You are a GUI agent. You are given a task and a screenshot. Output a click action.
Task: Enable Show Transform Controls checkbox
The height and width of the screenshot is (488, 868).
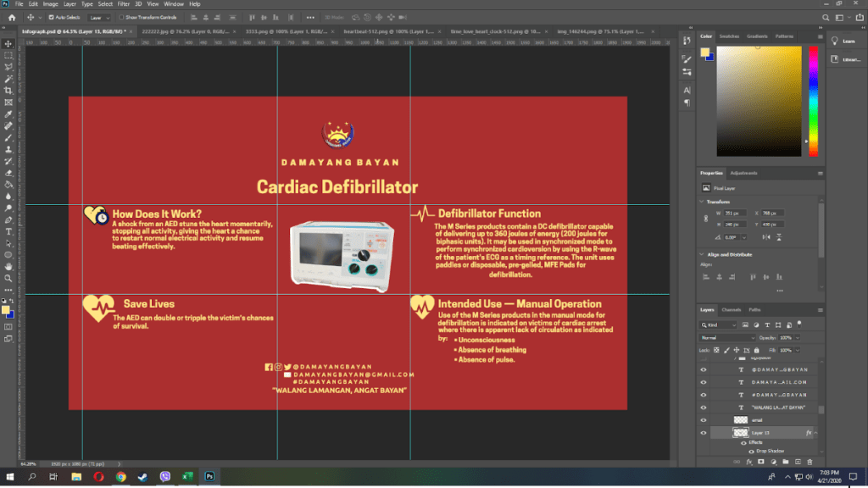coord(121,17)
